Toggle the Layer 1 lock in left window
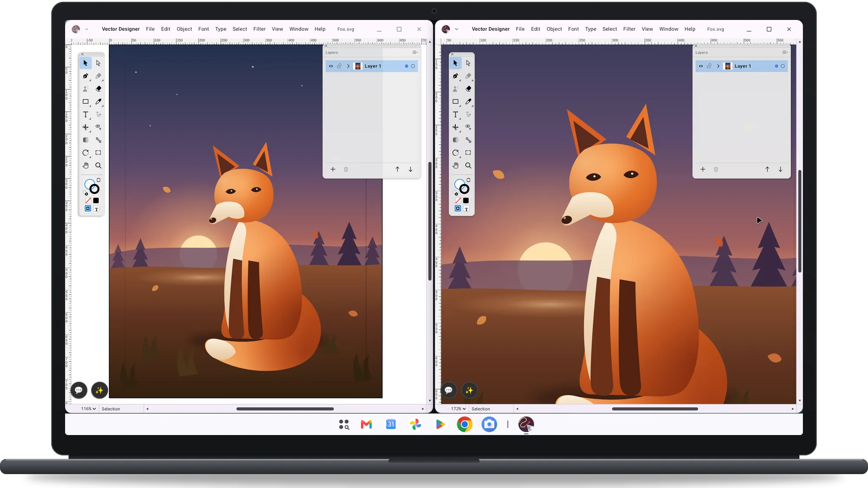Screen dimensions: 868x488 click(339, 66)
